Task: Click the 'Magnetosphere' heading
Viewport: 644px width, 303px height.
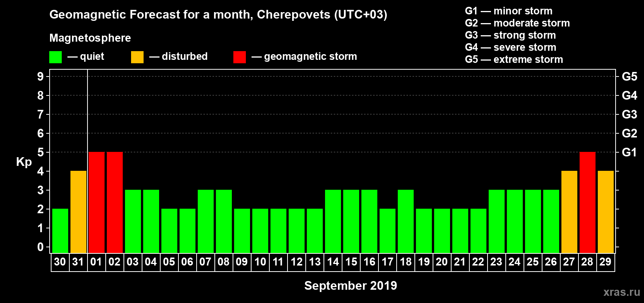Action: (x=90, y=38)
